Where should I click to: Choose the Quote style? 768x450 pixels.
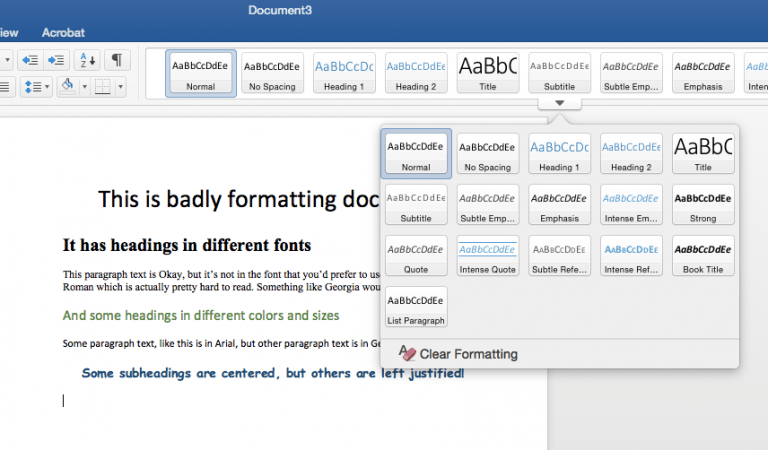click(x=416, y=256)
